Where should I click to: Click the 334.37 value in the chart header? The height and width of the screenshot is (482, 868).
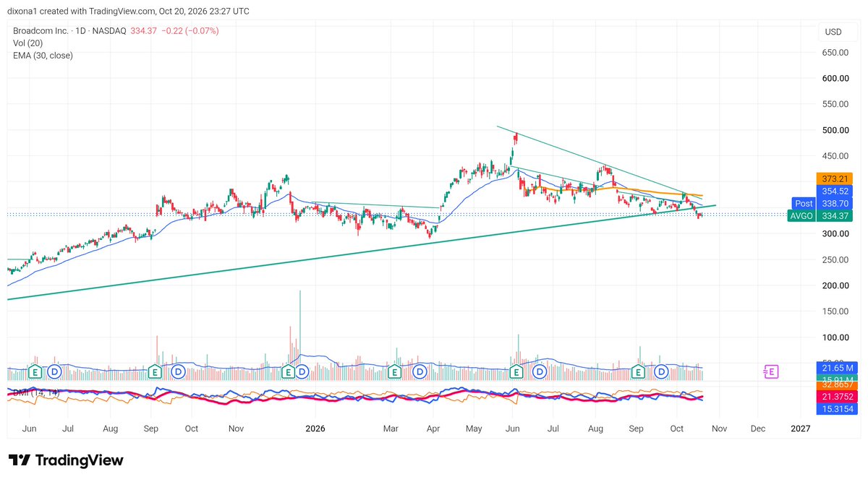click(x=144, y=31)
